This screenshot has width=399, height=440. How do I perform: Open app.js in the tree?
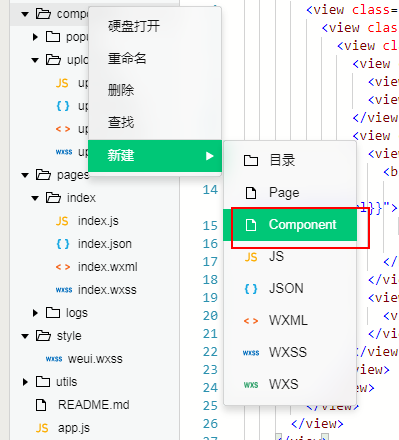[74, 428]
